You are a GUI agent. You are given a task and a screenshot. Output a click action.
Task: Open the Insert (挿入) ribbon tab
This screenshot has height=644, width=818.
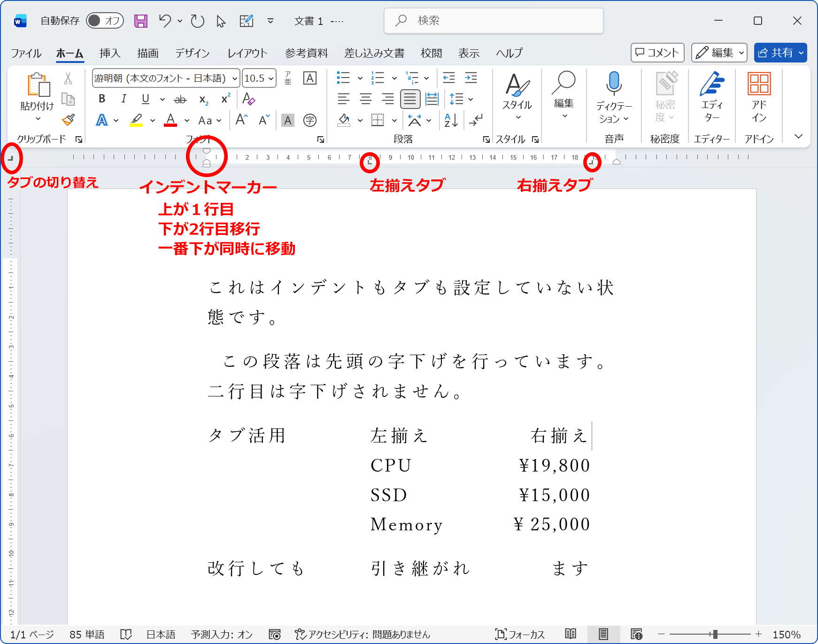(x=110, y=53)
